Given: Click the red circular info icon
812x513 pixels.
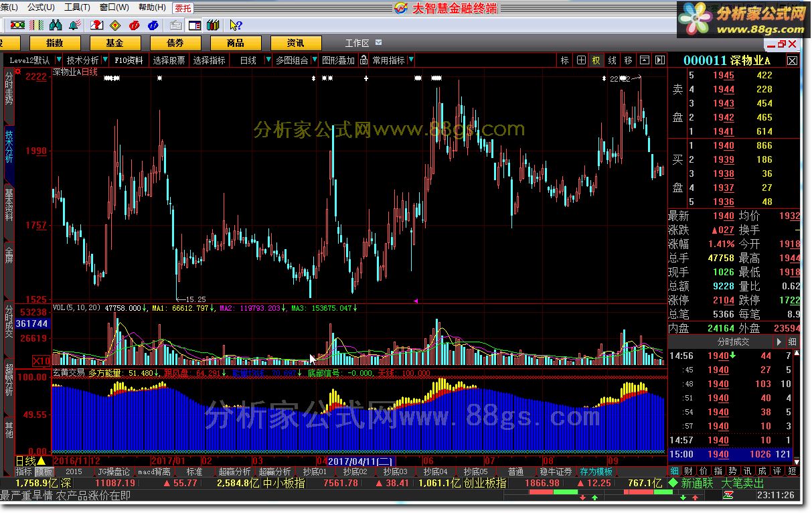Looking at the screenshot, I should [134, 25].
